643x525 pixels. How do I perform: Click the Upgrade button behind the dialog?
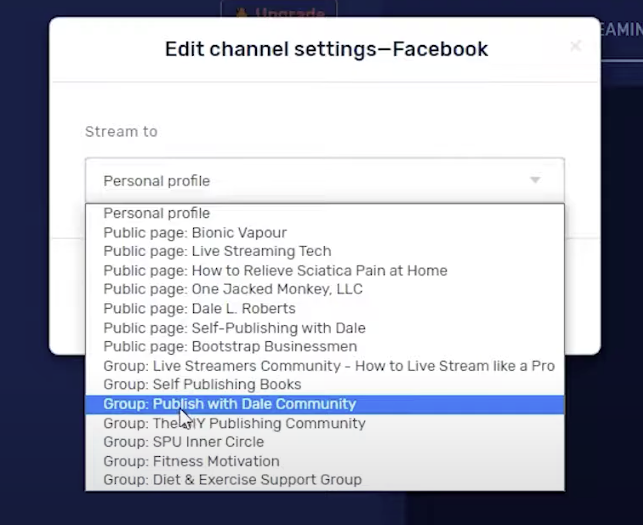click(279, 9)
